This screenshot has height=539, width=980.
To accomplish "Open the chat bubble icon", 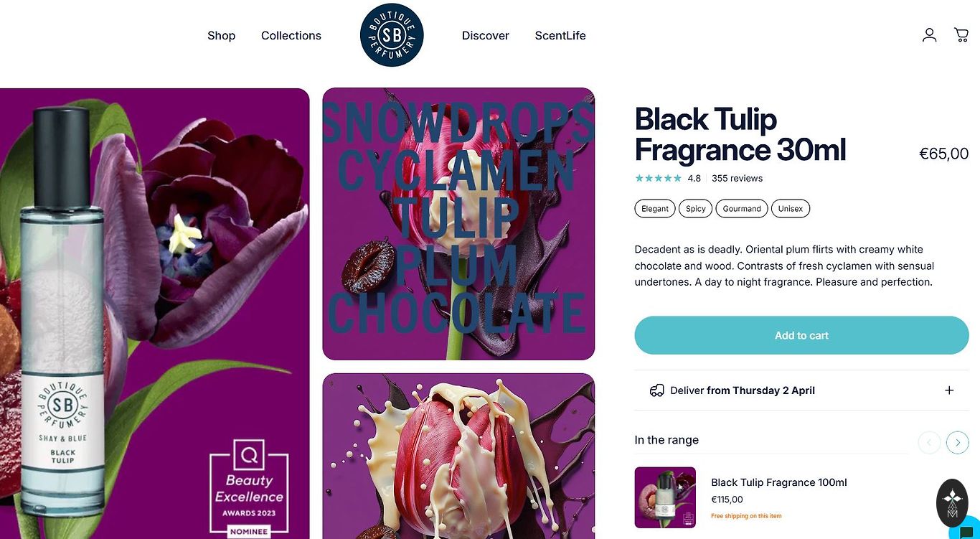I will point(966,530).
